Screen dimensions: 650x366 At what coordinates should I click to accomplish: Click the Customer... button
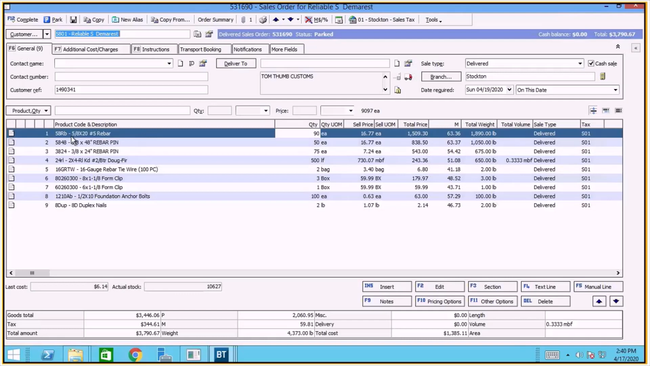point(24,34)
